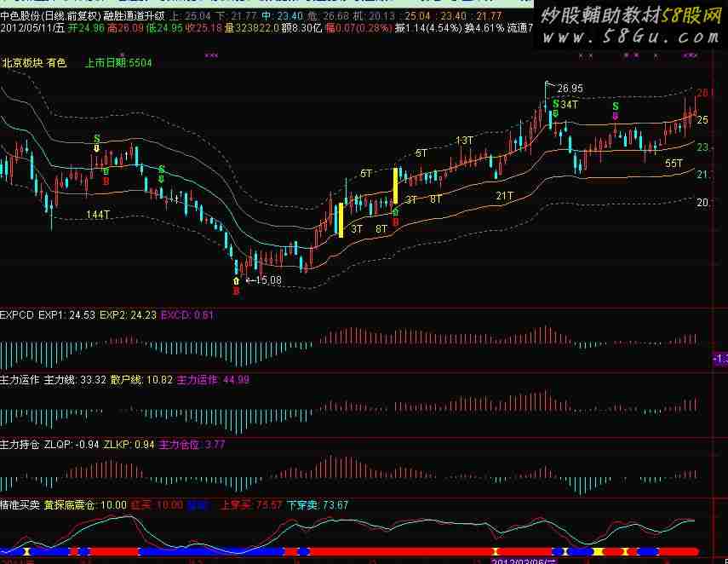Click the 融胜通道升级 indicator name
Image resolution: width=728 pixels, height=564 pixels.
click(135, 16)
